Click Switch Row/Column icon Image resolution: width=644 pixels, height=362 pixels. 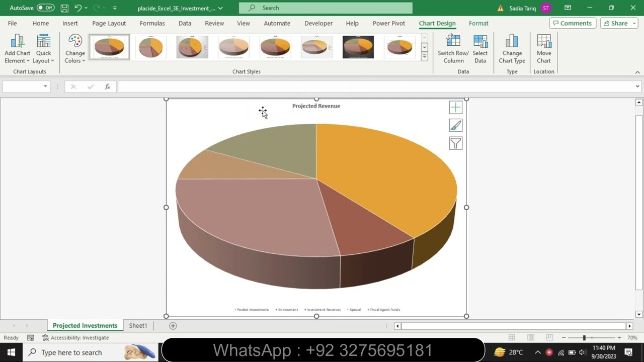pyautogui.click(x=453, y=49)
